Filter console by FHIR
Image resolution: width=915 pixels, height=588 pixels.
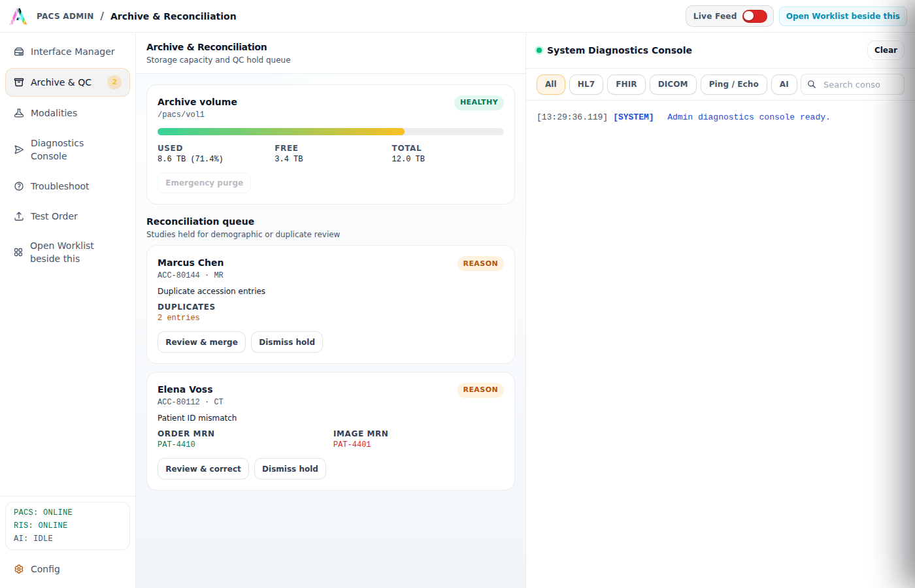pos(626,84)
